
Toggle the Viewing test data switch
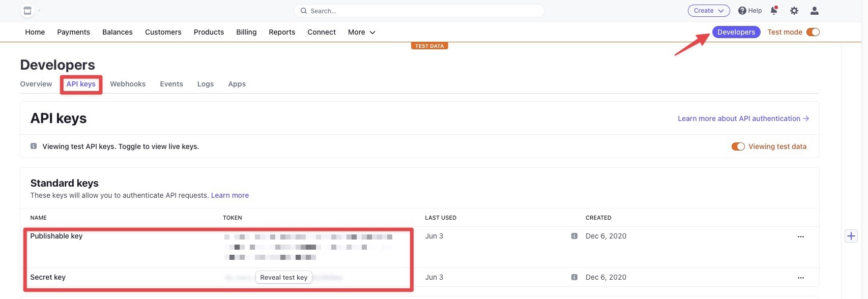(x=738, y=146)
